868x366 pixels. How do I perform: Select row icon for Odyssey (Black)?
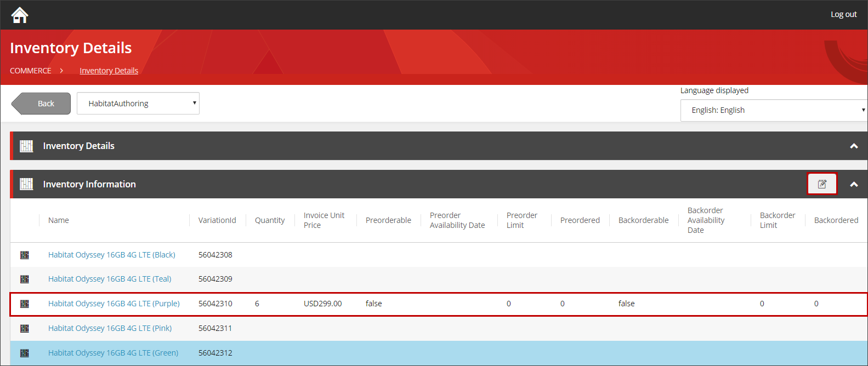click(25, 255)
